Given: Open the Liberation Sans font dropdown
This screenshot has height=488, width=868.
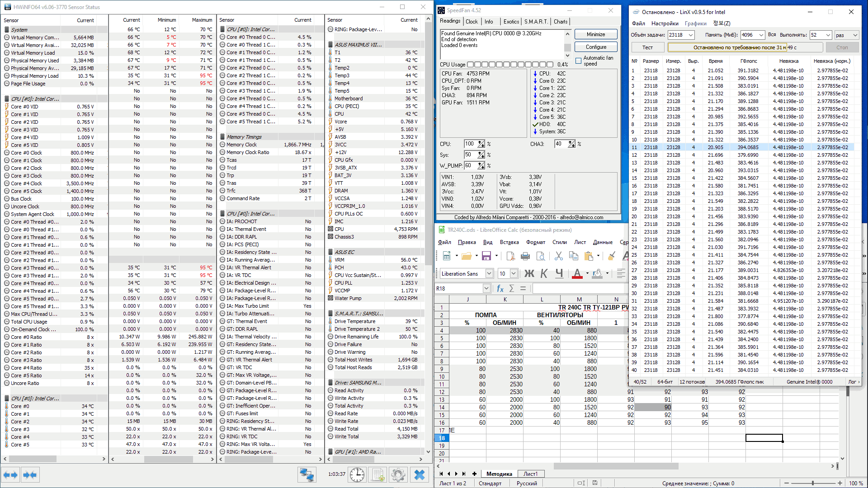Looking at the screenshot, I should (489, 273).
